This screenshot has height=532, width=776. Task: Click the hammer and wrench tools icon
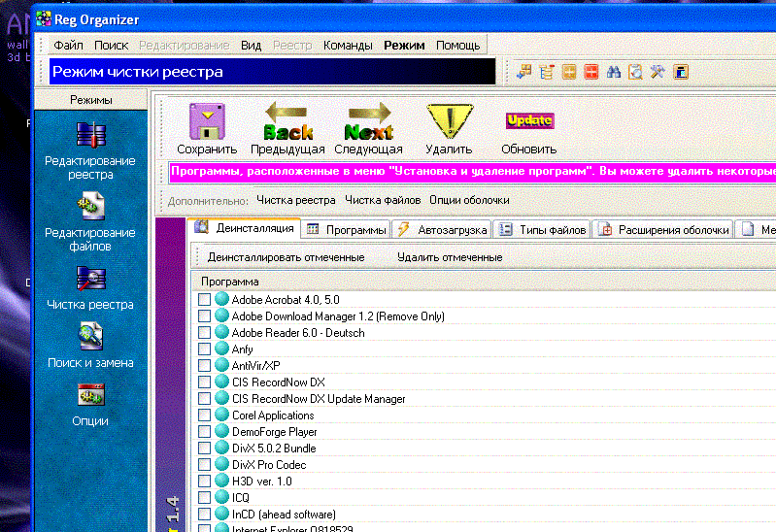point(658,72)
